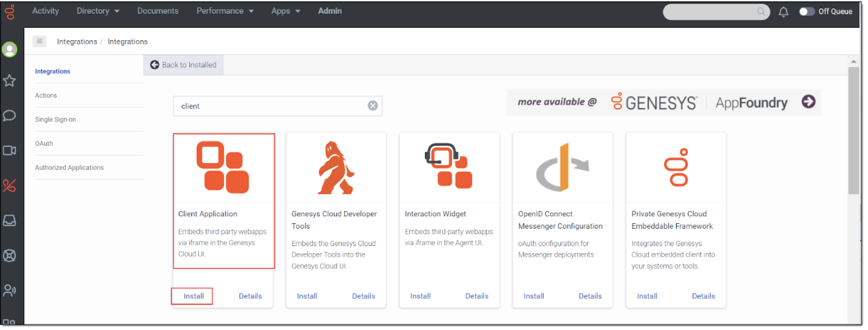
Task: Click the scrollbar up arrow
Action: 853,62
